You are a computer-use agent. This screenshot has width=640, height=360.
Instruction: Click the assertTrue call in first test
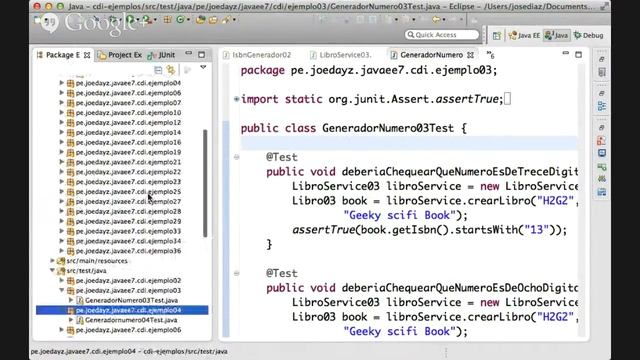[324, 230]
